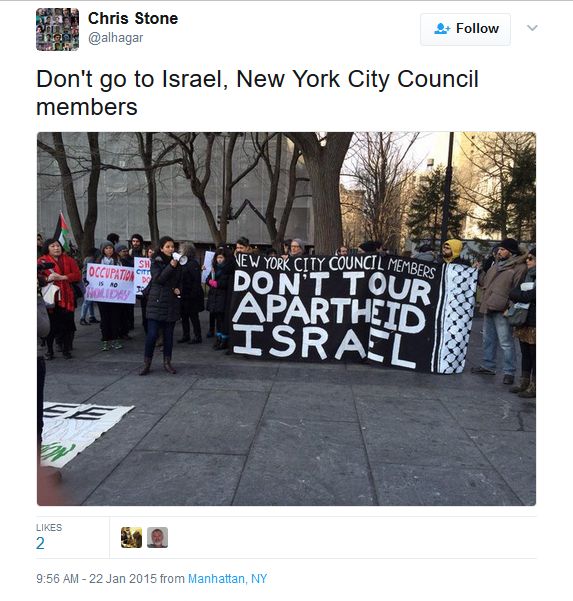The width and height of the screenshot is (573, 601).
Task: Click the add-person icon in Follow button
Action: (442, 28)
